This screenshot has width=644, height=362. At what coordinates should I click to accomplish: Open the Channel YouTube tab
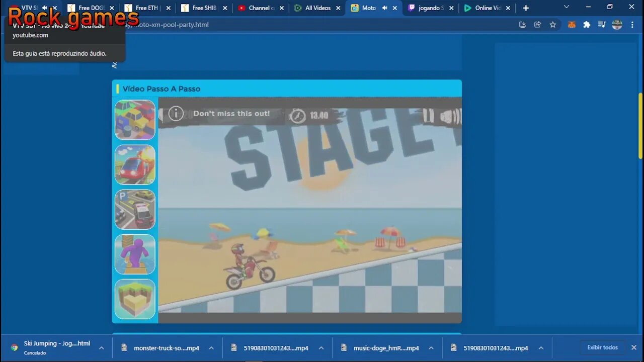[260, 8]
